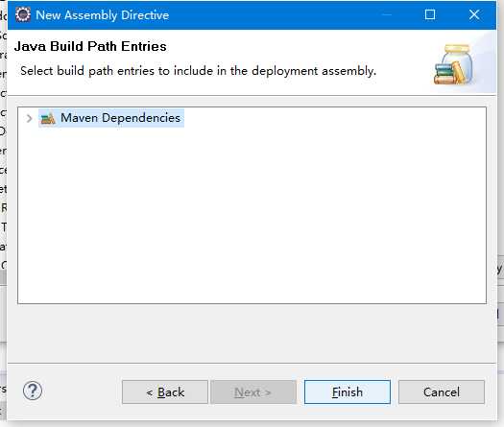Go back with the Back button
The image size is (504, 427).
click(165, 392)
